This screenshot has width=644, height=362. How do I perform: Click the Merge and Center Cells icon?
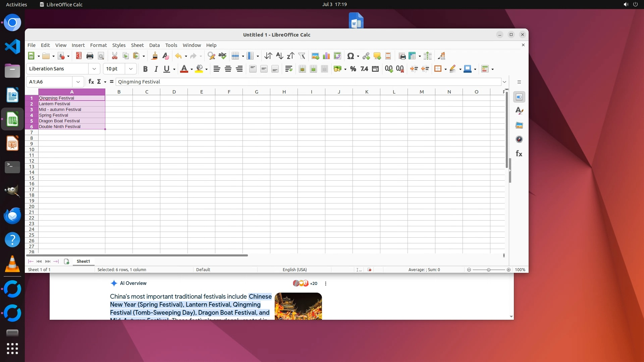coord(302,69)
